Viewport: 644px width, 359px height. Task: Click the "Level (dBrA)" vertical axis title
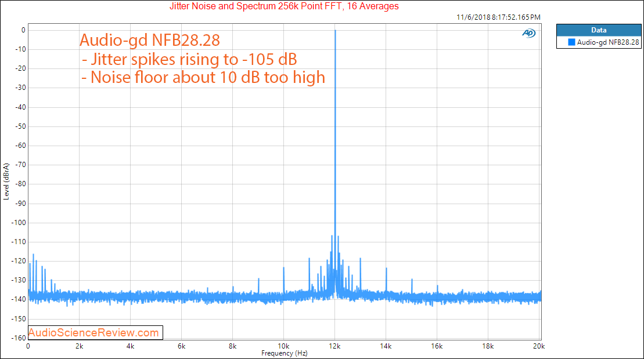[6, 182]
